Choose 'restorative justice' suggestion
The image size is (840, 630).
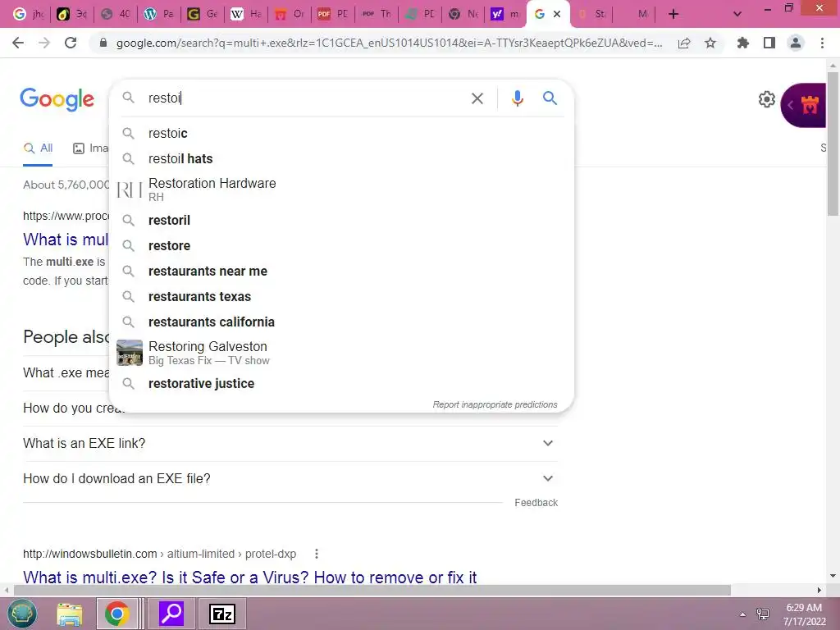341,384
